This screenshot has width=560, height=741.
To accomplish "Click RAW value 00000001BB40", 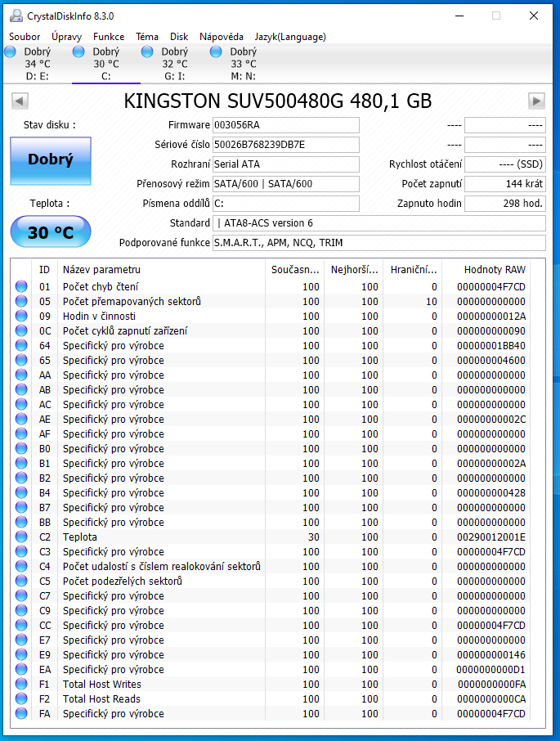I will (491, 345).
